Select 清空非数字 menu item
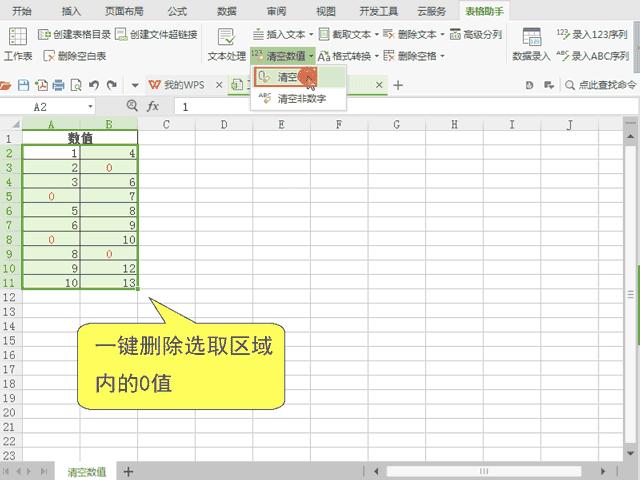Image resolution: width=640 pixels, height=480 pixels. click(x=299, y=98)
